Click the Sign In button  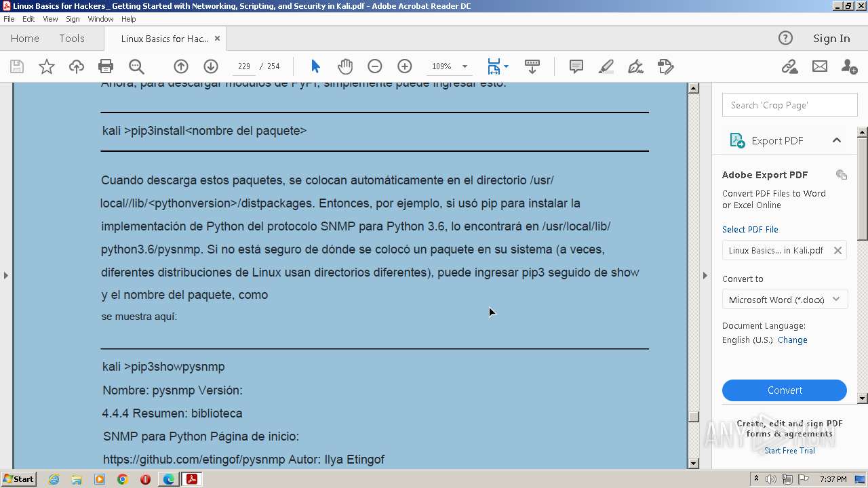pos(831,39)
